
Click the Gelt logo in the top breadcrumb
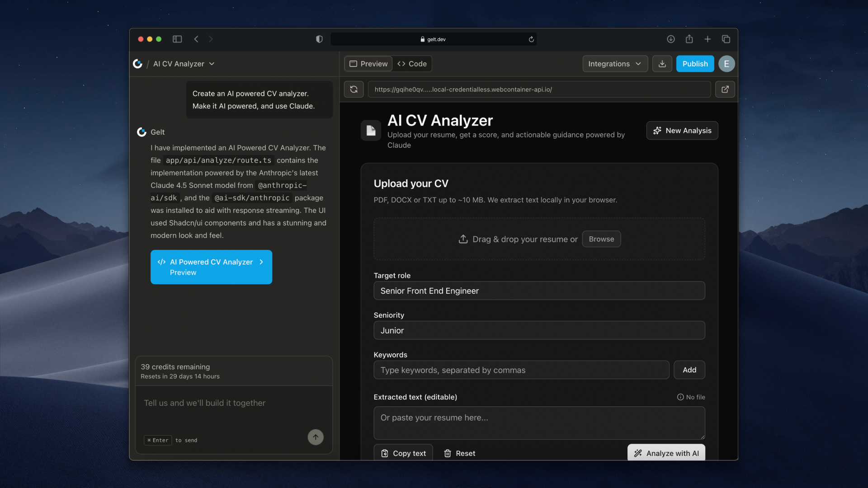pos(138,64)
